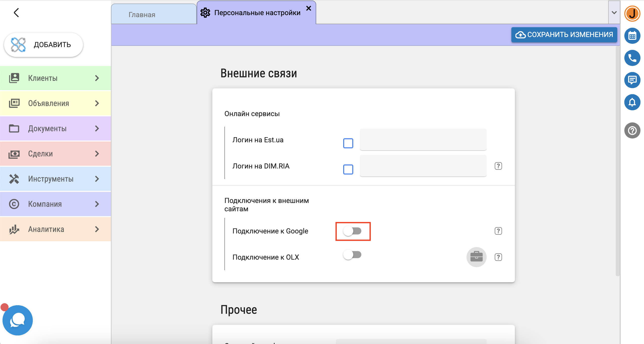Click the phone call icon
The height and width of the screenshot is (344, 644).
(632, 58)
